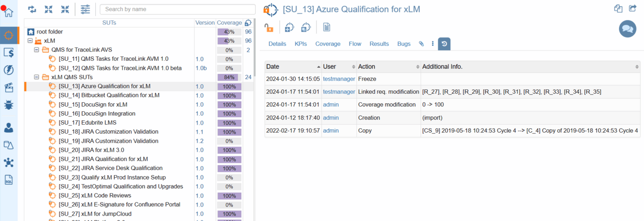Open the network nodes icon in the sidebar
The height and width of the screenshot is (221, 644).
(8, 163)
